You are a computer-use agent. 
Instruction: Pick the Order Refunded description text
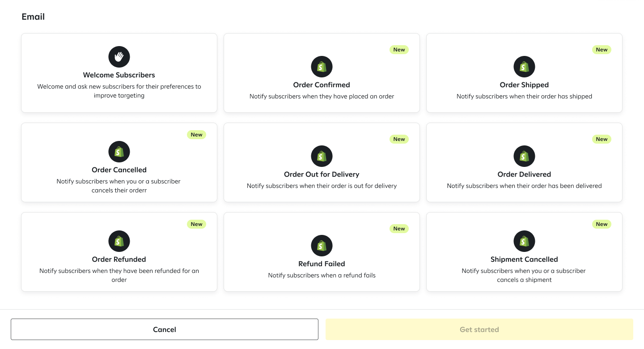pyautogui.click(x=119, y=275)
